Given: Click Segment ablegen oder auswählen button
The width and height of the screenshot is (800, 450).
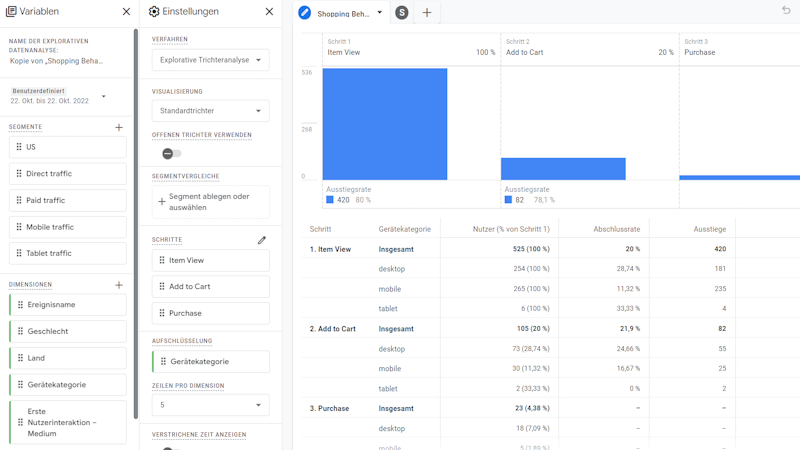Looking at the screenshot, I should tap(210, 202).
